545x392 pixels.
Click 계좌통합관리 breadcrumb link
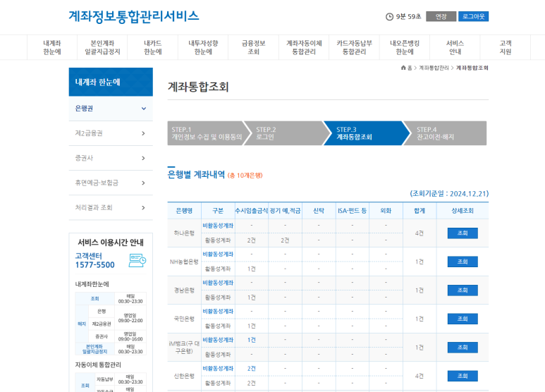[434, 68]
